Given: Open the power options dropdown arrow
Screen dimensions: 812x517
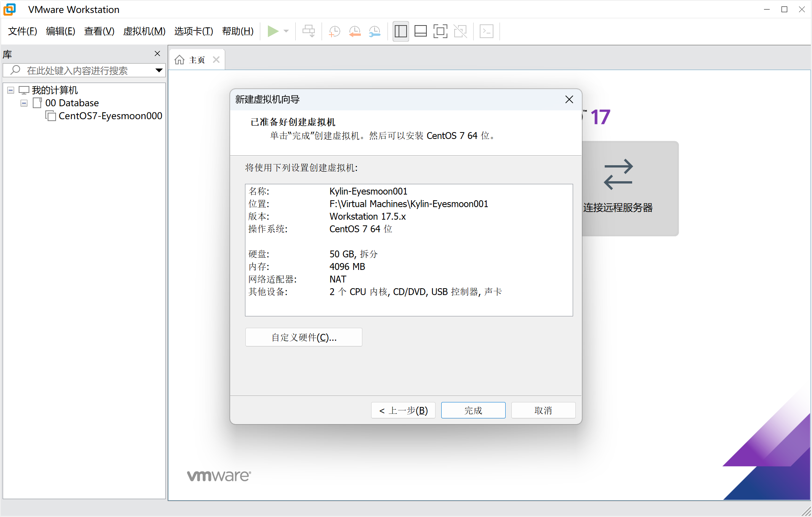Looking at the screenshot, I should [x=287, y=31].
